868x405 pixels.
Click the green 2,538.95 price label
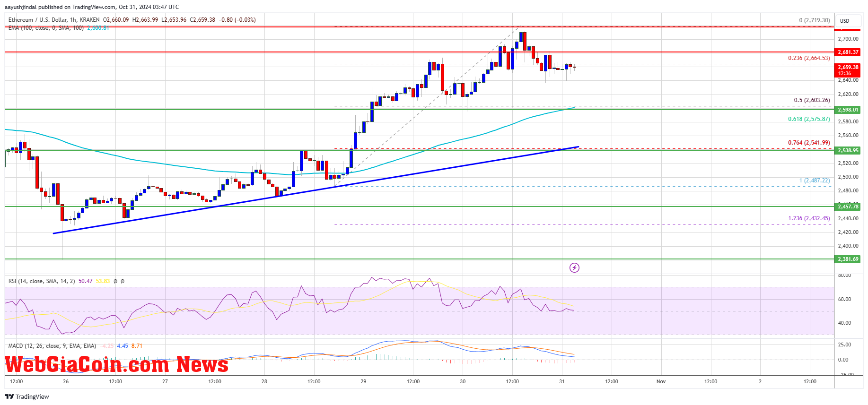[848, 150]
